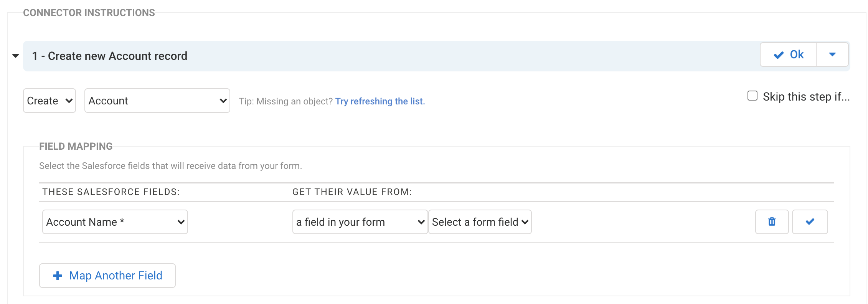
Task: Open the Account object dropdown
Action: pos(157,101)
